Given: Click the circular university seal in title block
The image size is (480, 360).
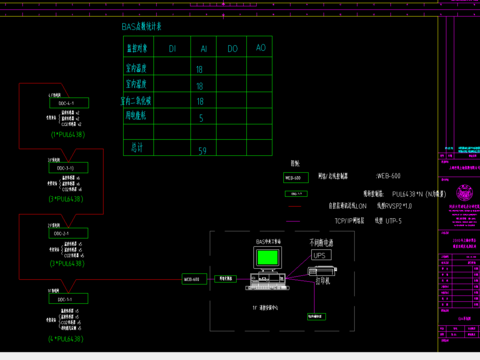Looking at the screenshot, I should tap(464, 193).
